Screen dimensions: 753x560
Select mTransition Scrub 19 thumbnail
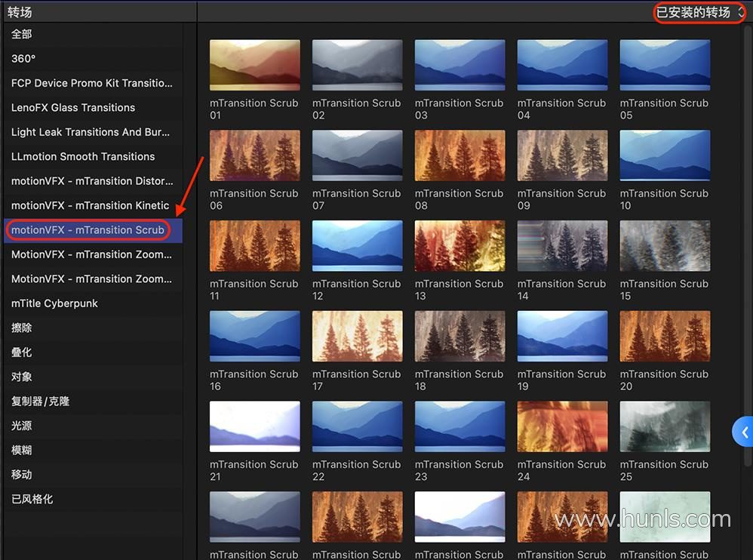[562, 336]
